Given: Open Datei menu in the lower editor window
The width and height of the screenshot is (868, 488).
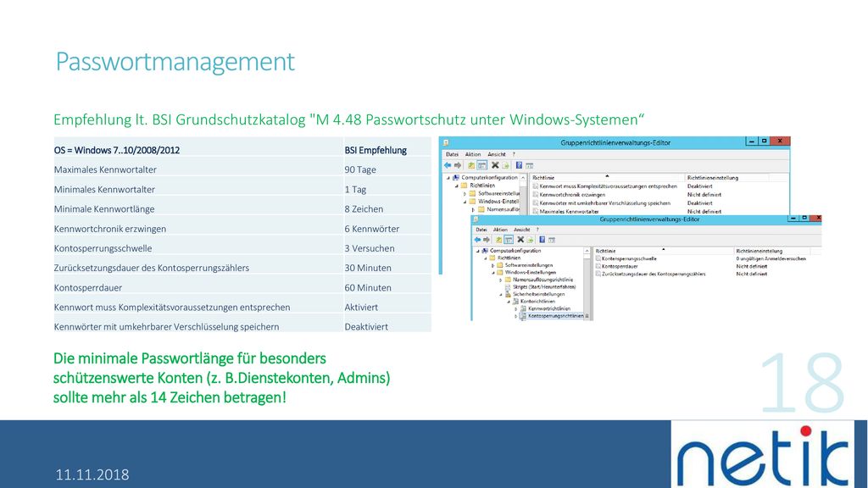Looking at the screenshot, I should click(481, 229).
